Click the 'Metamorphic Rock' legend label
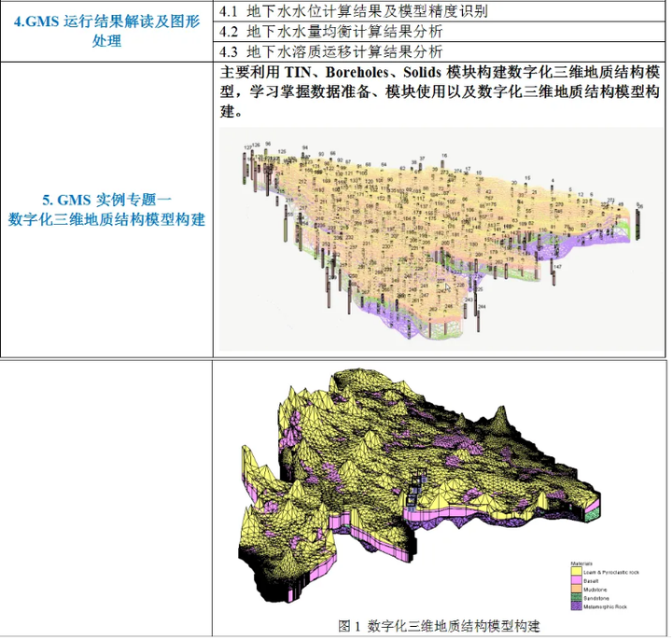Screen dimensions: 672x640 (x=605, y=606)
